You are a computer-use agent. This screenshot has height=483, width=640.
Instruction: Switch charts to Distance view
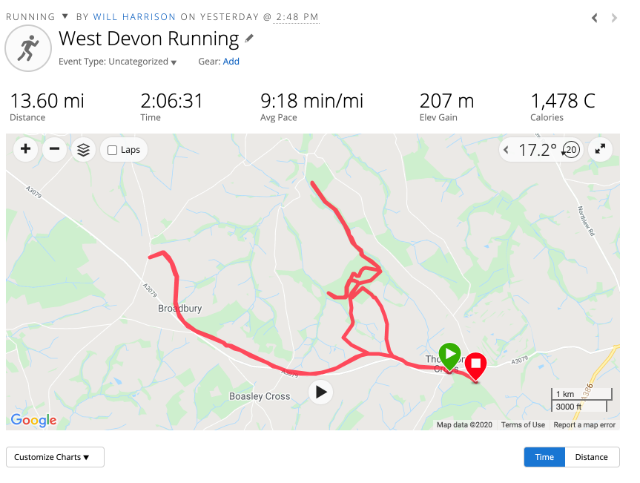[x=591, y=457]
